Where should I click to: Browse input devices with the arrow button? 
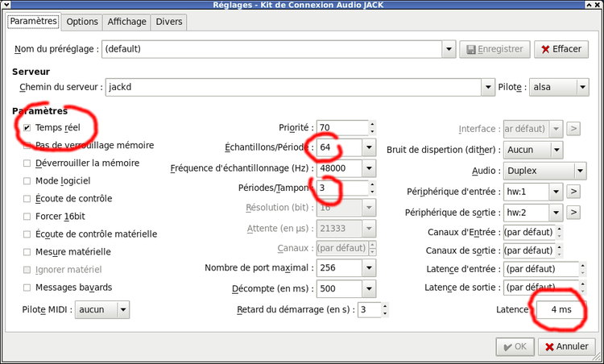573,192
